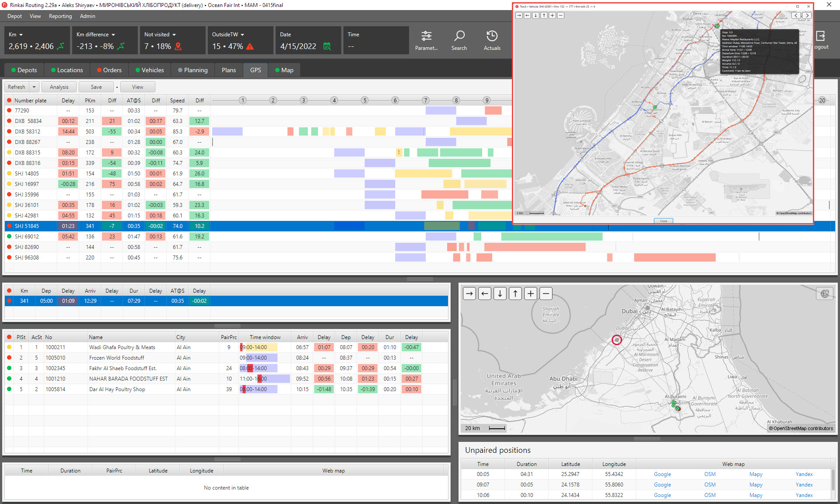Viewport: 840px width, 504px height.
Task: Open the Actuals clock icon
Action: coord(492,36)
